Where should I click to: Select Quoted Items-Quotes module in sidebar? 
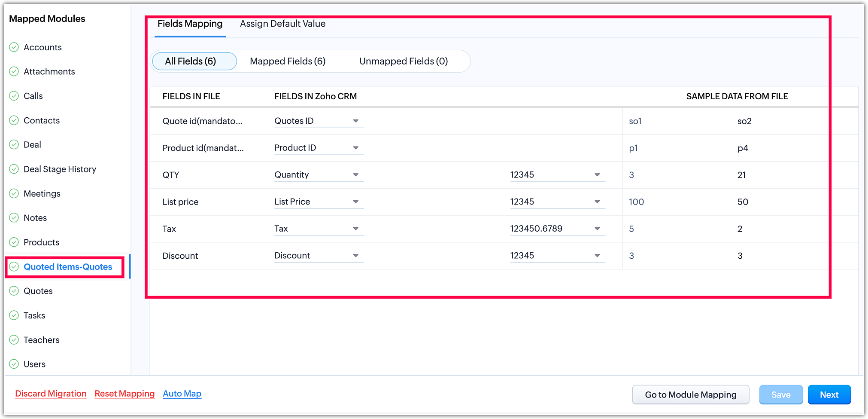(68, 267)
